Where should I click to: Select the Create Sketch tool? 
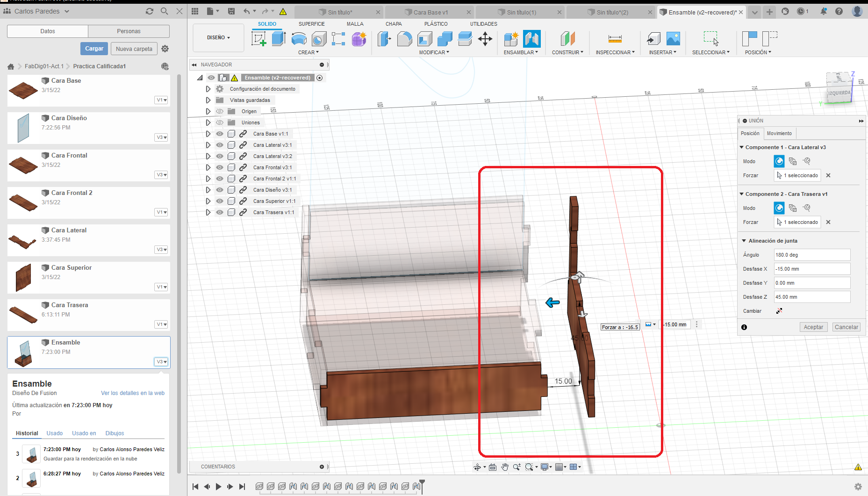[x=258, y=38]
